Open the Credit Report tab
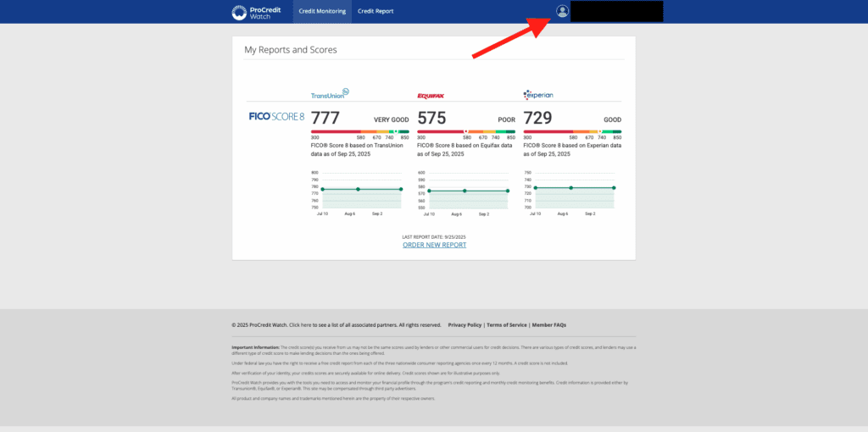The image size is (868, 432). [376, 12]
